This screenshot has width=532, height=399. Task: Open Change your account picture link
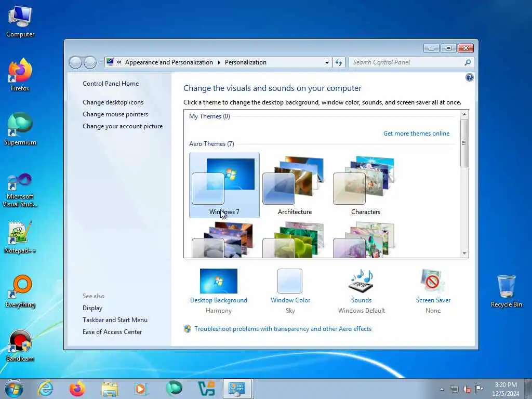123,126
